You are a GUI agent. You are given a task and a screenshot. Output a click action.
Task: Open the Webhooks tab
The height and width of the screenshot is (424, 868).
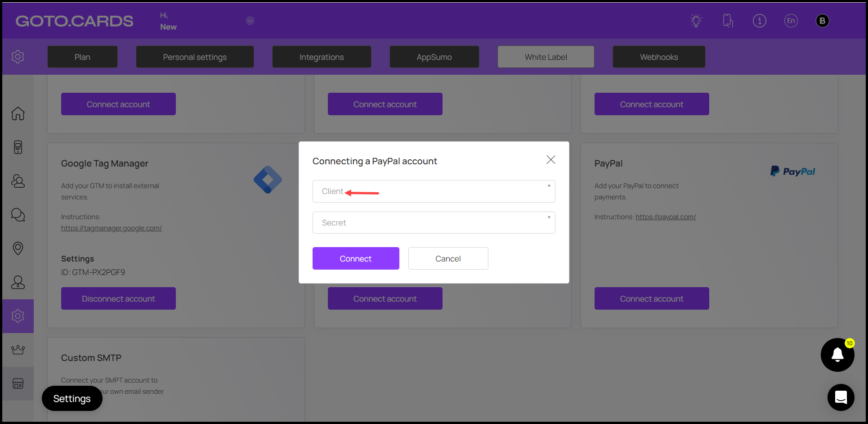click(658, 57)
